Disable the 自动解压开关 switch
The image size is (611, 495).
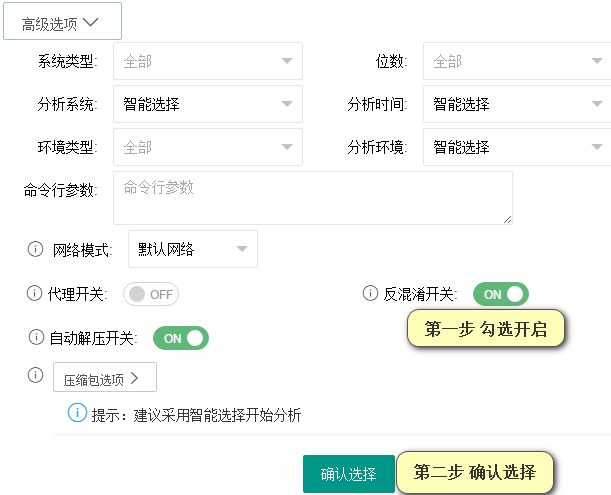click(181, 338)
